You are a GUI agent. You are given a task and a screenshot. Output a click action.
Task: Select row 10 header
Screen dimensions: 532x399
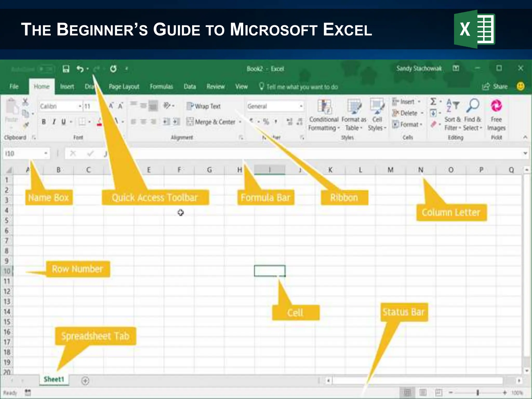[x=7, y=271]
